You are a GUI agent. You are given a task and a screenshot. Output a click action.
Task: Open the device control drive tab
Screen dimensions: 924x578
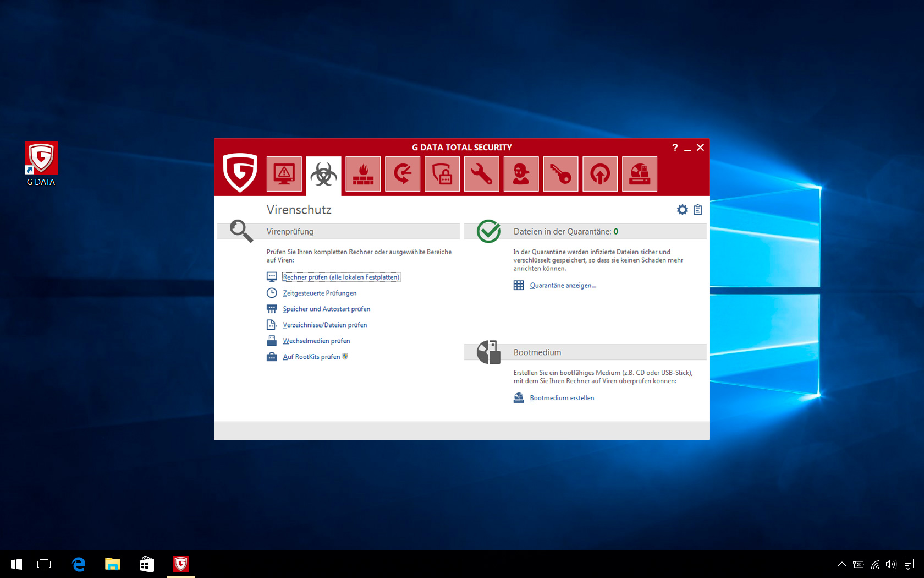coord(640,174)
